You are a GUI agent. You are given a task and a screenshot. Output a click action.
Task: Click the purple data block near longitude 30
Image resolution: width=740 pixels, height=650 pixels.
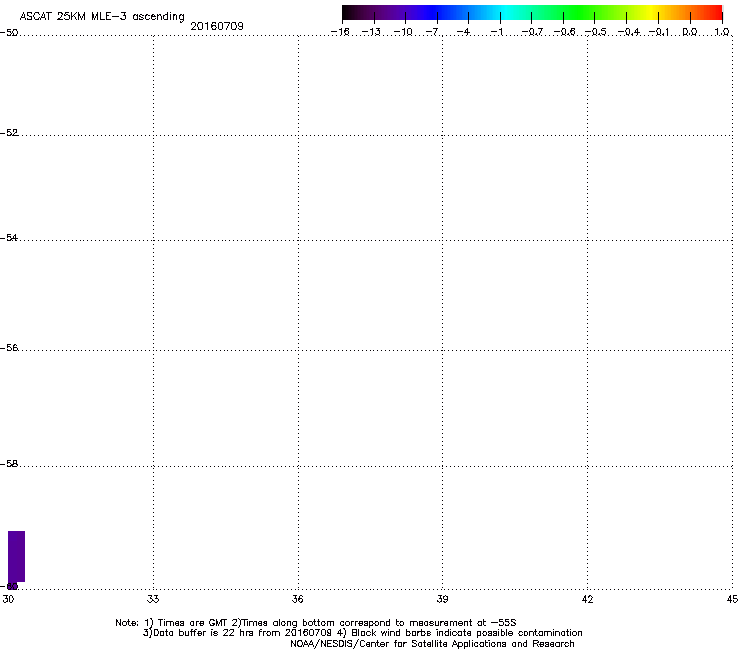[17, 557]
